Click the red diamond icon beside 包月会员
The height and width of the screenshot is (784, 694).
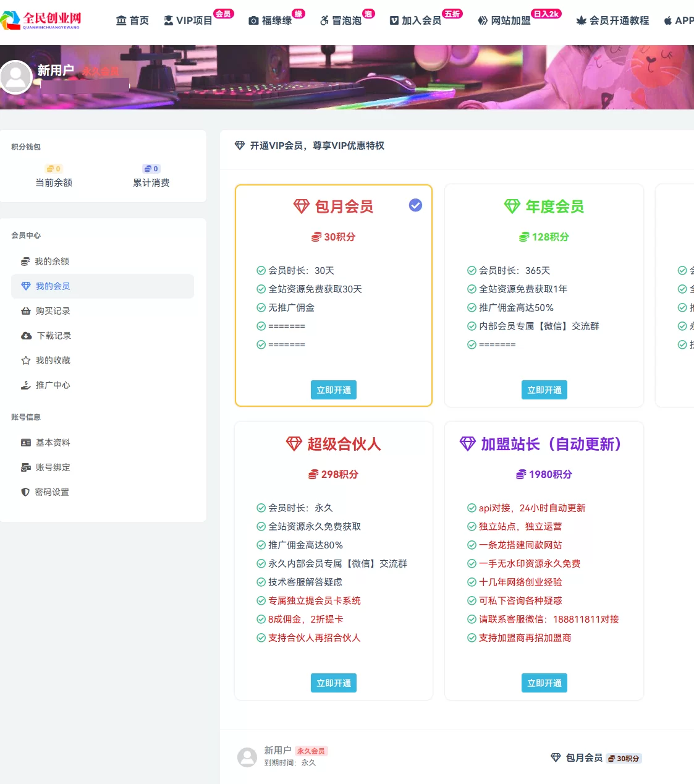[x=301, y=207]
